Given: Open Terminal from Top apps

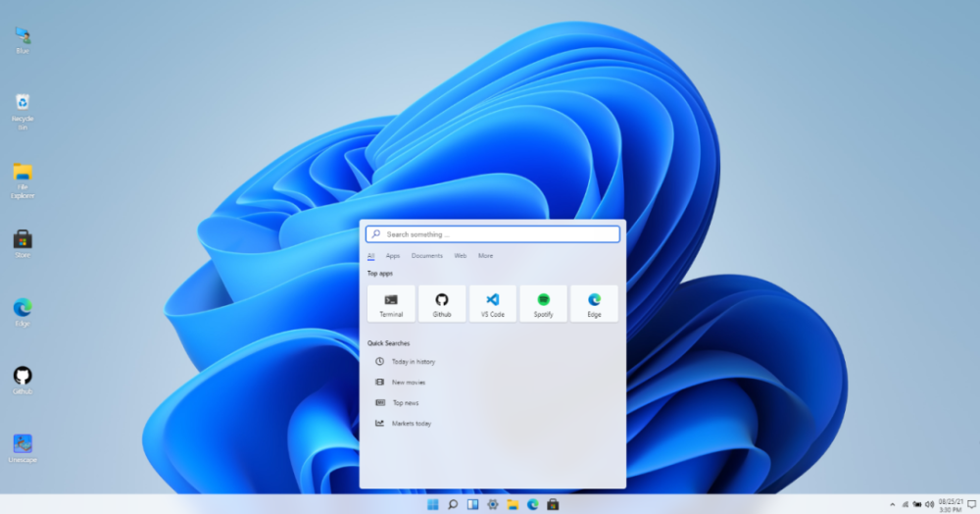Looking at the screenshot, I should [391, 303].
